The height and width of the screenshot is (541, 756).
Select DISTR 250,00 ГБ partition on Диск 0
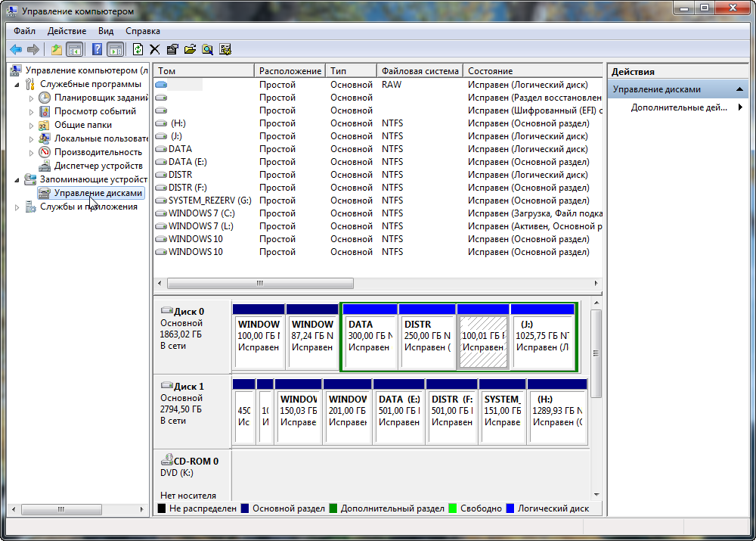pos(427,337)
